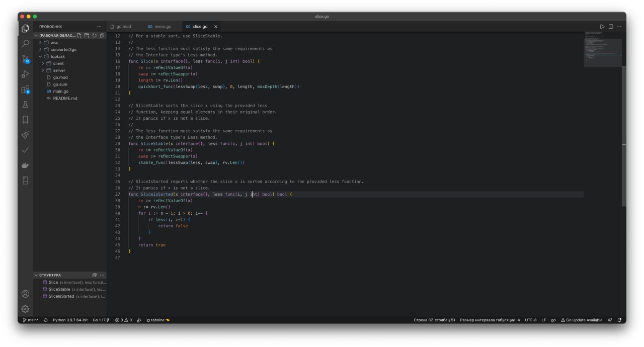Open the Run and Debug view

(x=25, y=74)
